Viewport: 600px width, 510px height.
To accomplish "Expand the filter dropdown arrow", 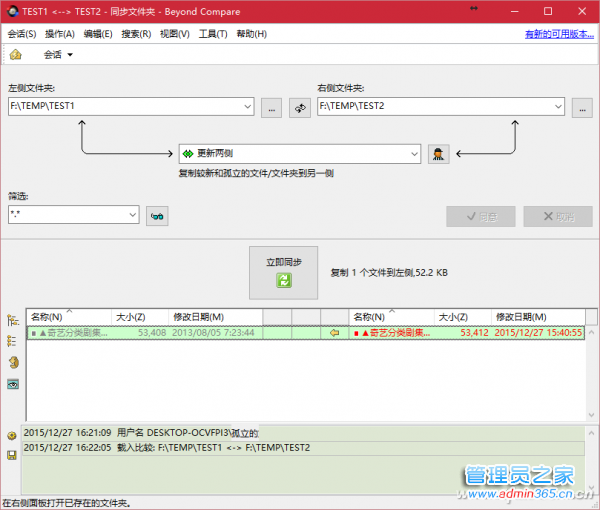I will 133,215.
